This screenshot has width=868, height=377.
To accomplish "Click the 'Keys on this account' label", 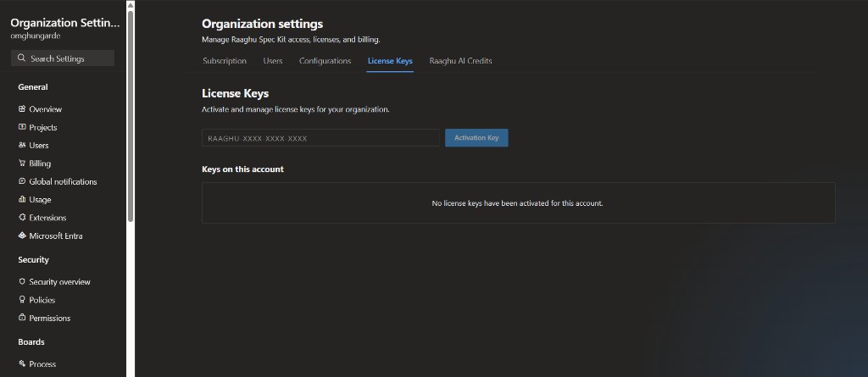I will (243, 169).
